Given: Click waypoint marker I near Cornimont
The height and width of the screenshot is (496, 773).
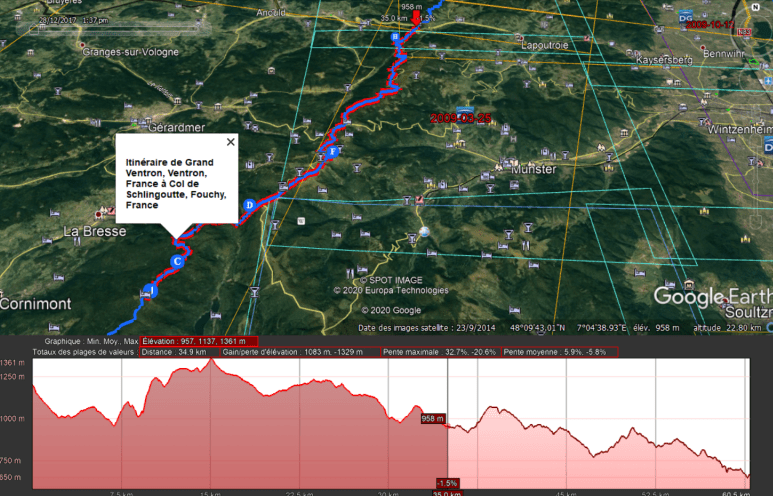Looking at the screenshot, I should (x=152, y=290).
